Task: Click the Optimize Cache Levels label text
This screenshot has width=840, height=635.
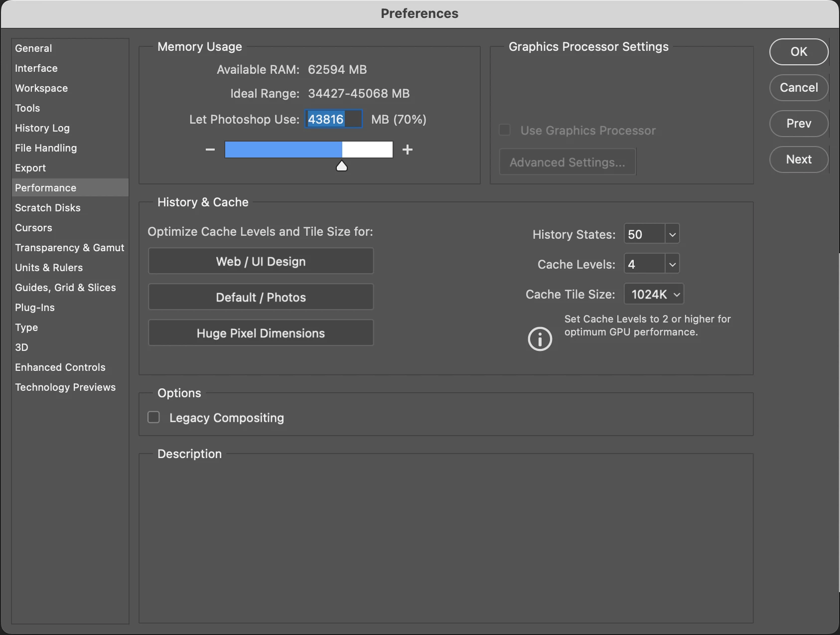Action: 260,232
